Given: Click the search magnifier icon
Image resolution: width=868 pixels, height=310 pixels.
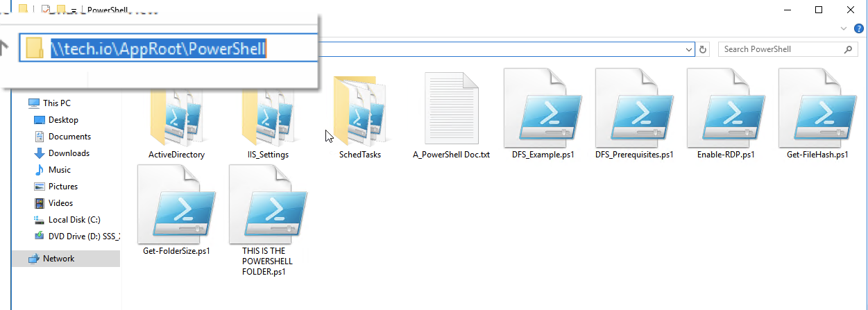Looking at the screenshot, I should 848,49.
